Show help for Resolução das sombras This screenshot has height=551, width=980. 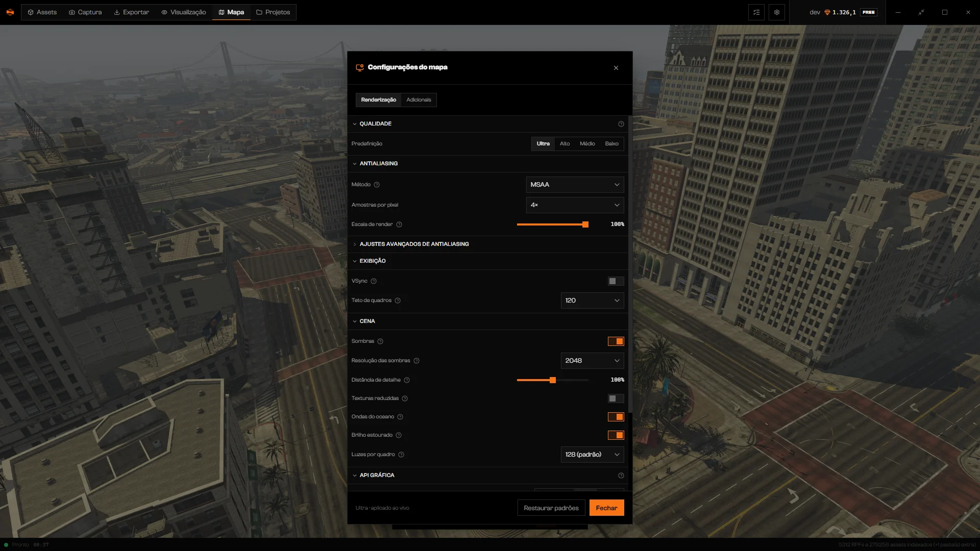click(416, 361)
